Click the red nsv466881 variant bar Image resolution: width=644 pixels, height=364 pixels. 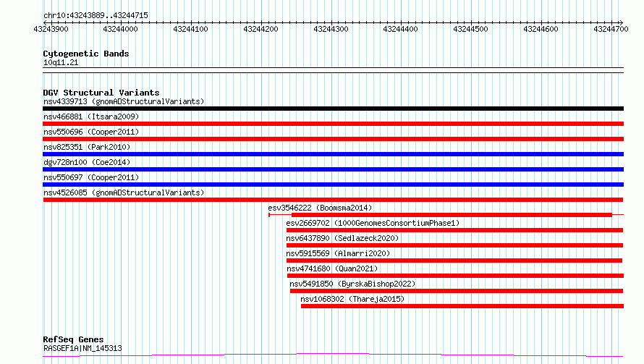333,124
